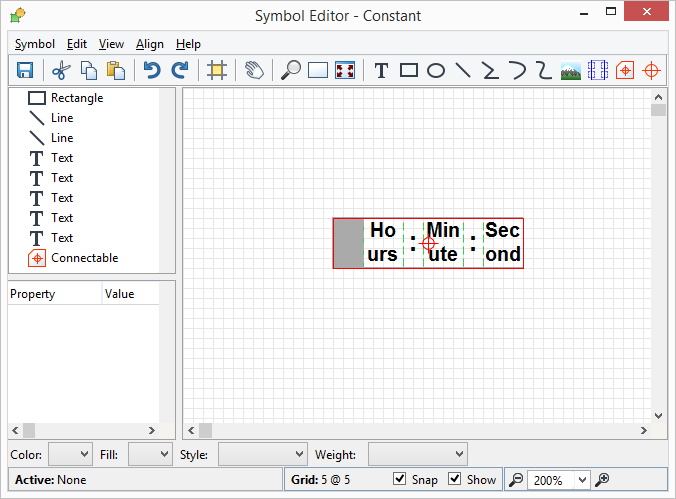This screenshot has height=499, width=676.
Task: Expand the Weight dropdown
Action: tap(431, 455)
